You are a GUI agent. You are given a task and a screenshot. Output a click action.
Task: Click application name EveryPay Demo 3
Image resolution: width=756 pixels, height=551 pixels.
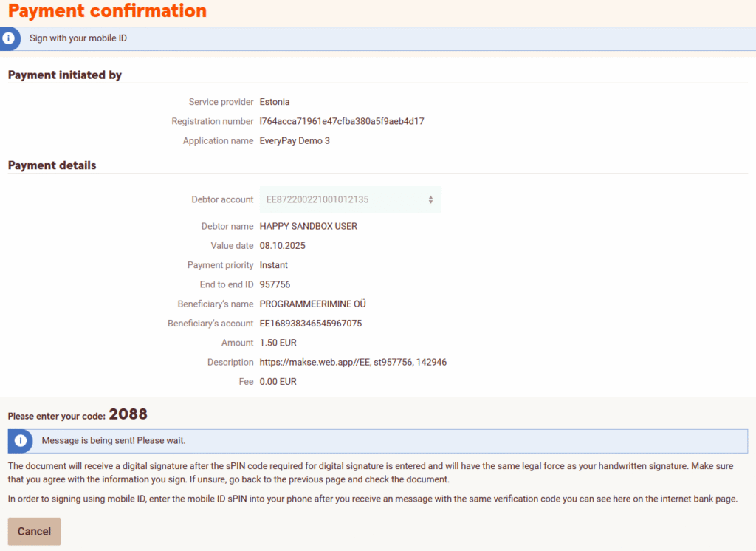[295, 140]
